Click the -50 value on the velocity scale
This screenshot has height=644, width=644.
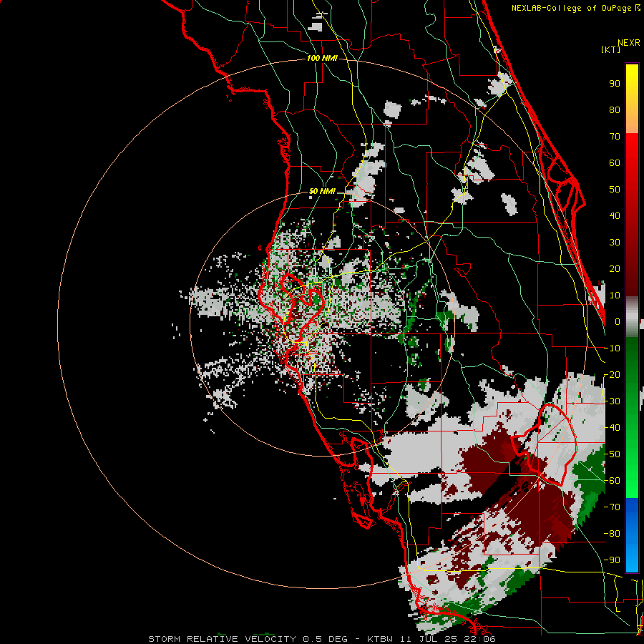pos(612,454)
